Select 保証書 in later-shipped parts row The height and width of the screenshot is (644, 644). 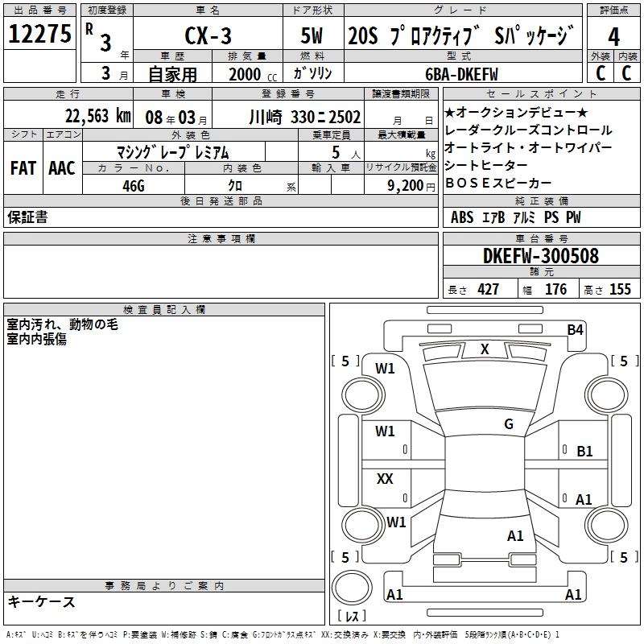[x=27, y=217]
